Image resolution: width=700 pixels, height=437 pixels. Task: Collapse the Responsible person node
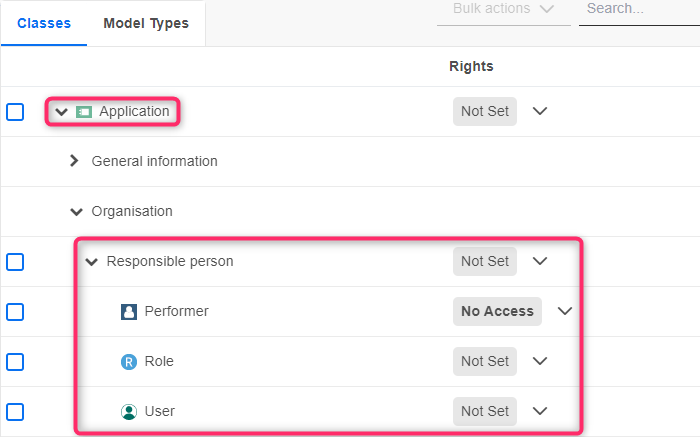point(92,262)
